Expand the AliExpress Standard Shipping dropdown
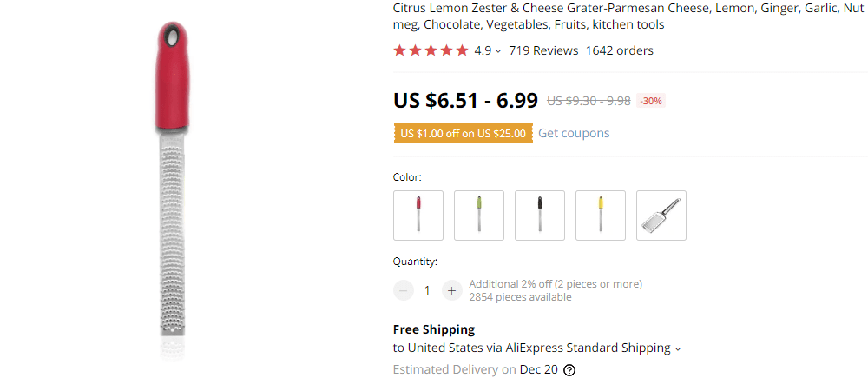 pyautogui.click(x=678, y=348)
